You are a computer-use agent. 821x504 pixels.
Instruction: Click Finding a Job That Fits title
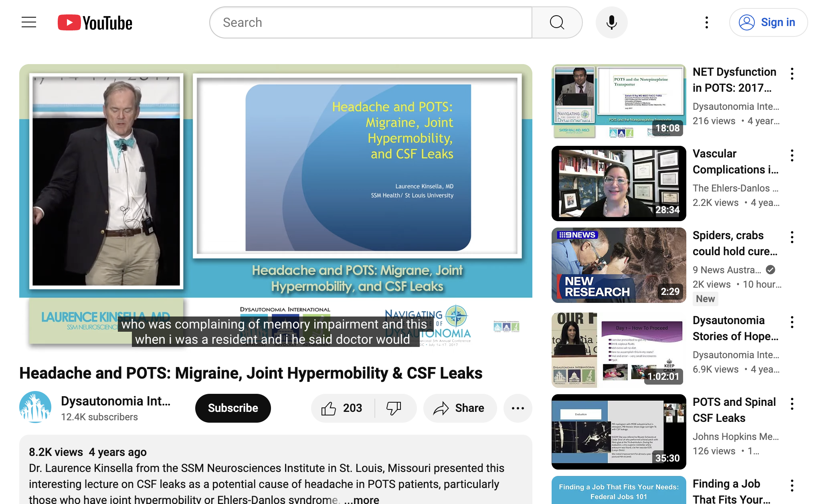732,491
